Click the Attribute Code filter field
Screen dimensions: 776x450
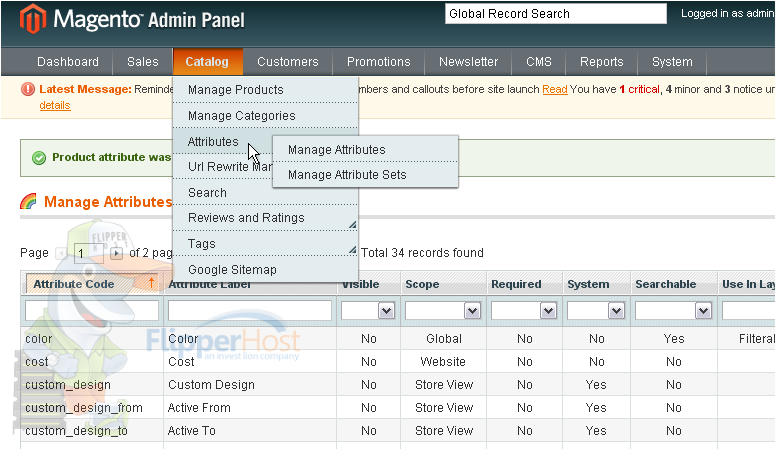pos(92,311)
